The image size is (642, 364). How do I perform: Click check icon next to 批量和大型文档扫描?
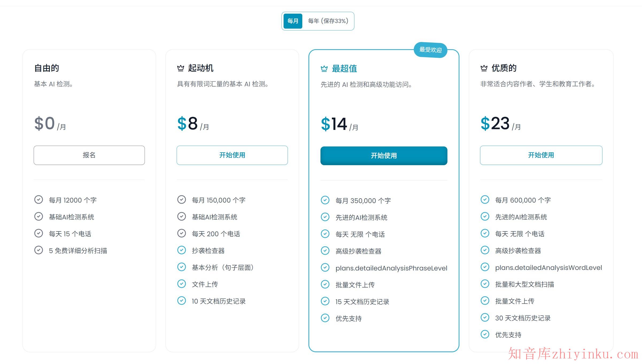(x=485, y=284)
